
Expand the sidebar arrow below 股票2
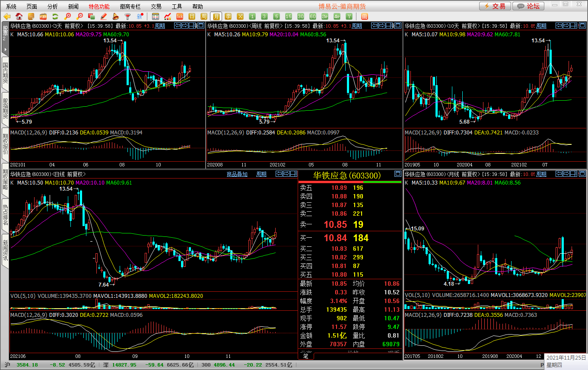(x=5, y=49)
